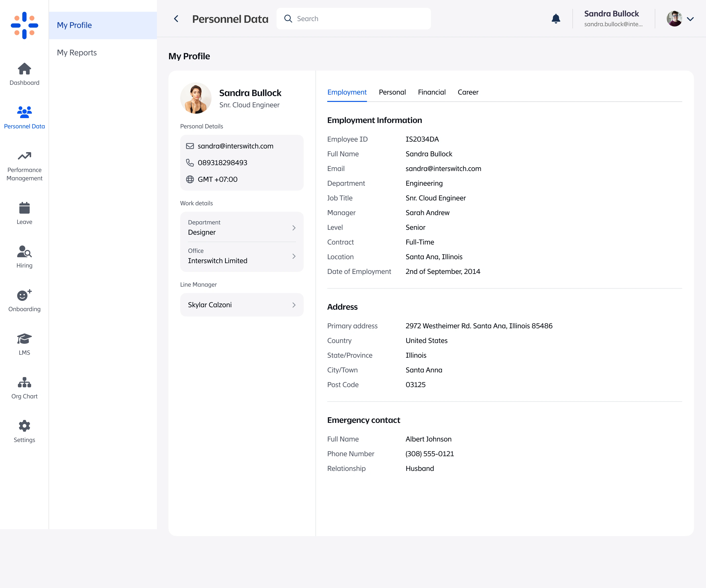Open the Dashboard home icon
The image size is (706, 588).
coord(24,69)
